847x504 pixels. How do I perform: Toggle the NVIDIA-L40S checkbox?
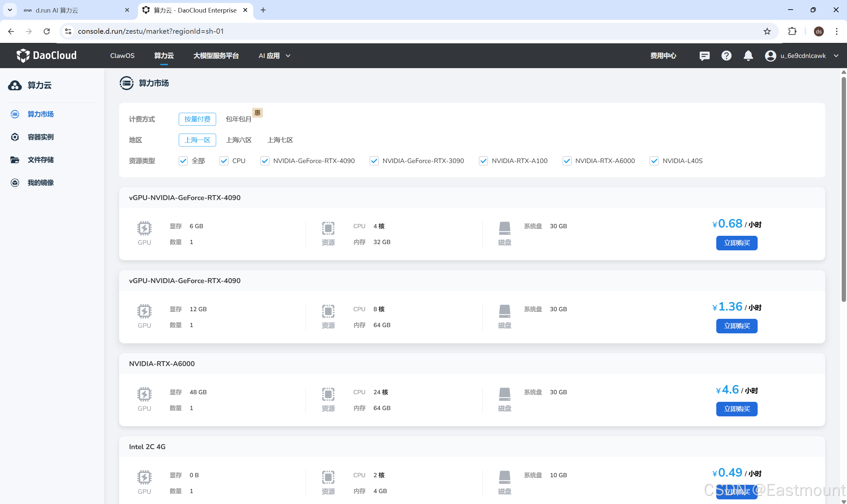pos(654,161)
